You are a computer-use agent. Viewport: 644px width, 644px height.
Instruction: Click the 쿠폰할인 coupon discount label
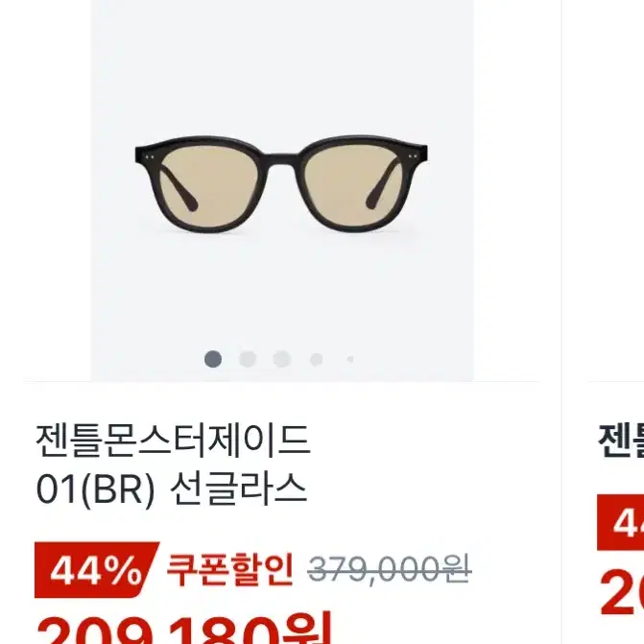(x=230, y=570)
